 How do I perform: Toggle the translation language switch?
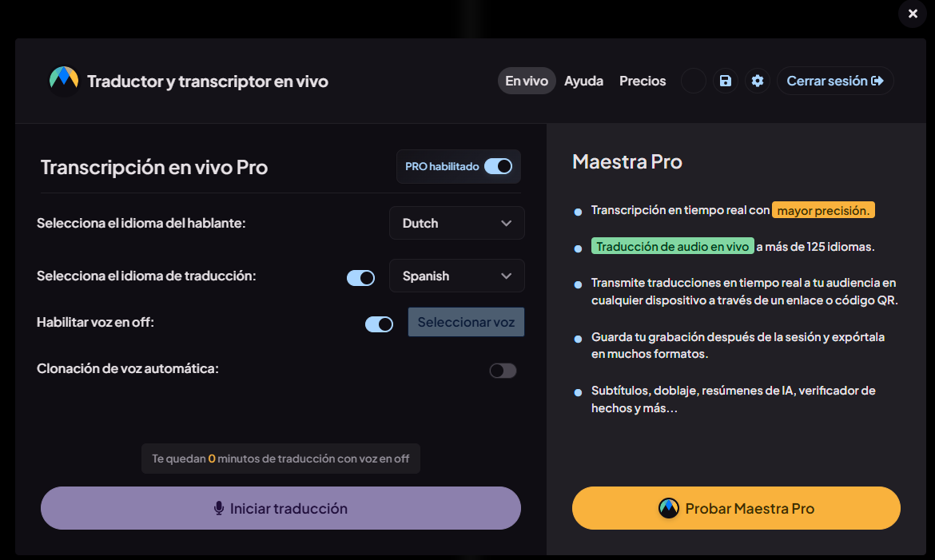[x=360, y=278]
